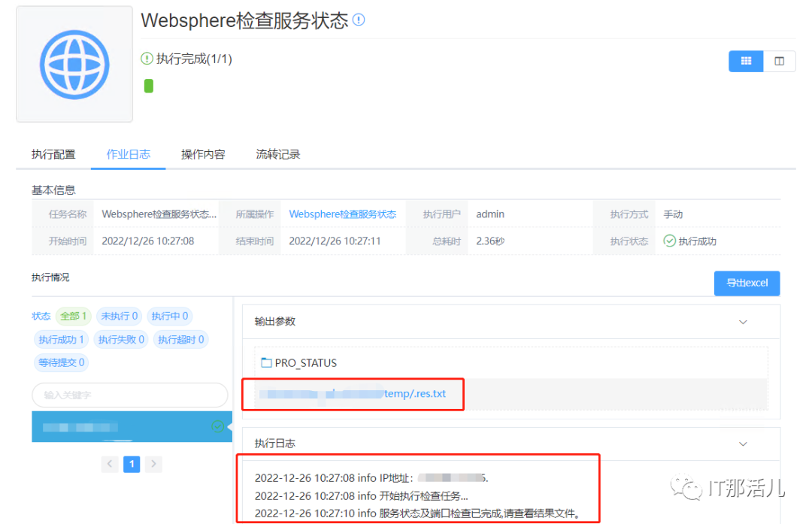Viewport: 812px width, 524px height.
Task: Click the admin user value
Action: (x=490, y=214)
